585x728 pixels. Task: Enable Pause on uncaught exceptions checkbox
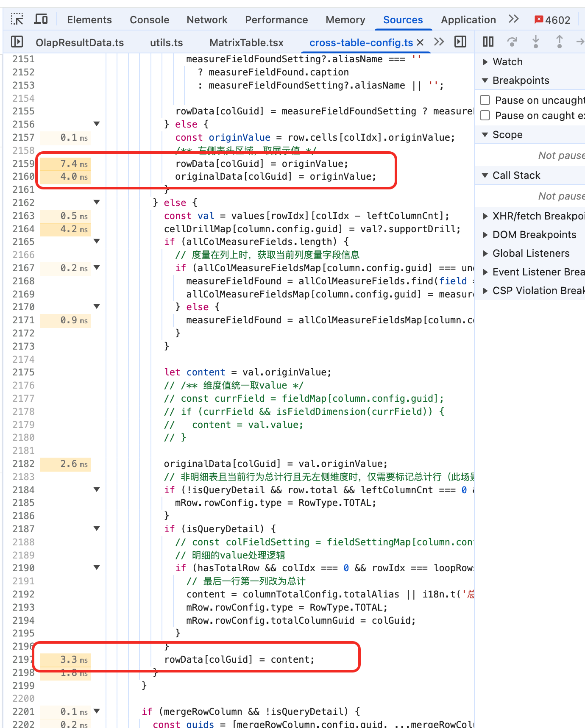485,100
